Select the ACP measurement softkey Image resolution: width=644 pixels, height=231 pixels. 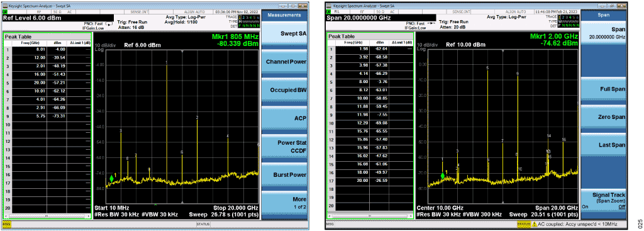(284, 118)
